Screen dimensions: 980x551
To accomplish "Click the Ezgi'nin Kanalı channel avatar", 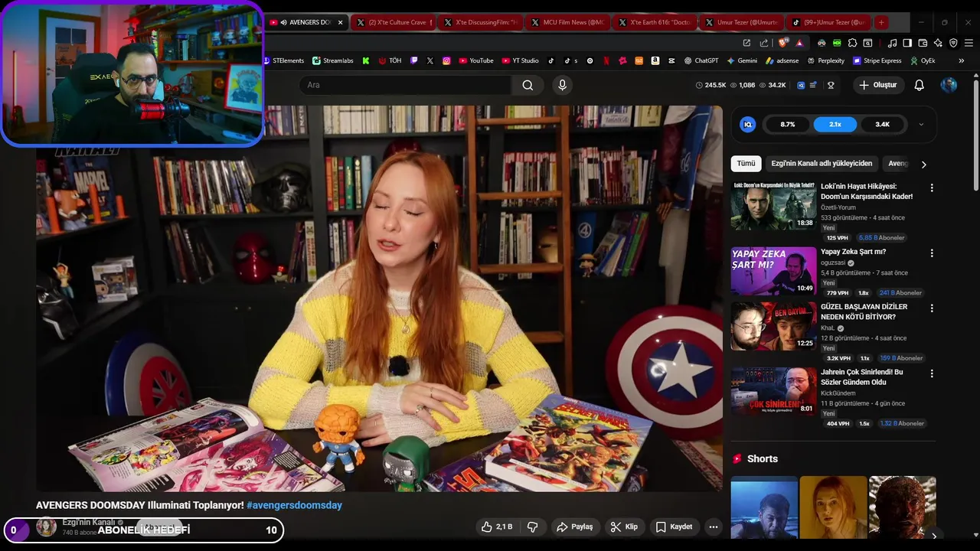I will click(x=47, y=527).
